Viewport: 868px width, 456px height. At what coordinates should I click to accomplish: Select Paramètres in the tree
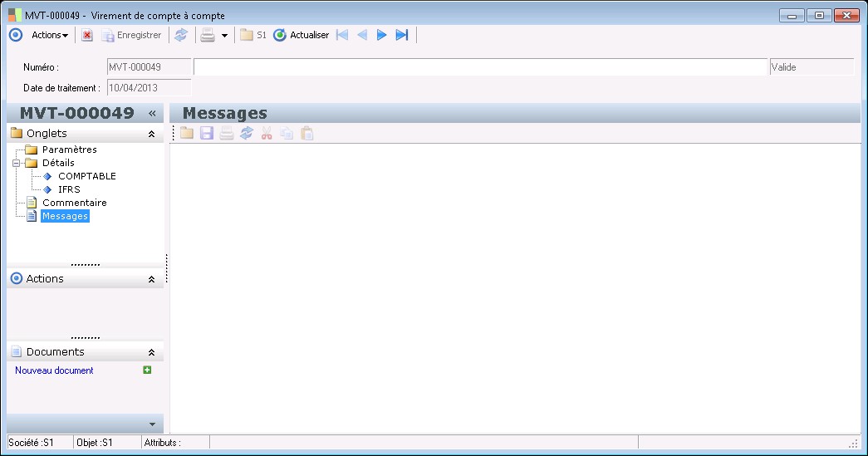(x=69, y=150)
